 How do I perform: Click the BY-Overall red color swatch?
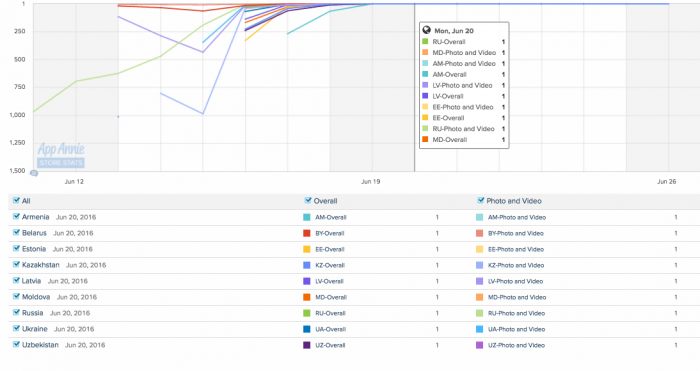click(x=307, y=233)
